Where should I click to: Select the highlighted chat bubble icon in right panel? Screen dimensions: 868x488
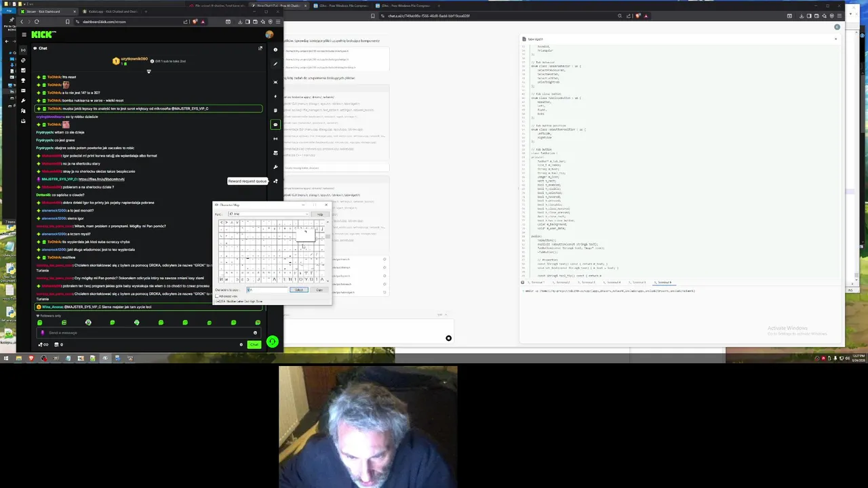pos(275,125)
